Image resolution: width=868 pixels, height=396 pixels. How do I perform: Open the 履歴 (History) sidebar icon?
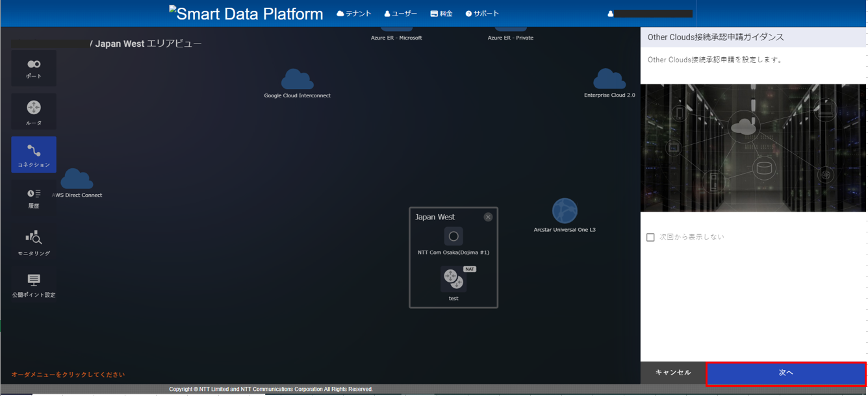(x=34, y=198)
